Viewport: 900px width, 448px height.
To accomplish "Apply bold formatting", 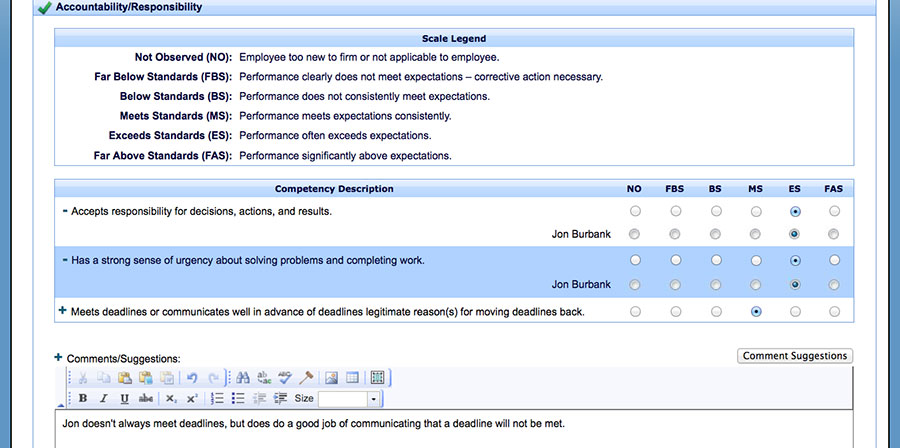I will (x=83, y=398).
